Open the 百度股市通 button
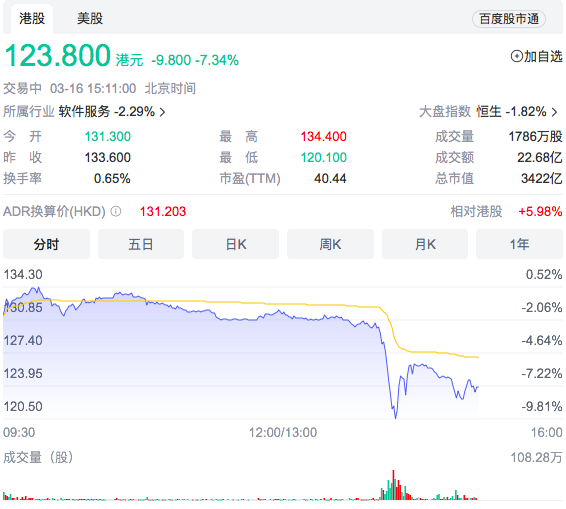The width and height of the screenshot is (566, 509). point(509,19)
